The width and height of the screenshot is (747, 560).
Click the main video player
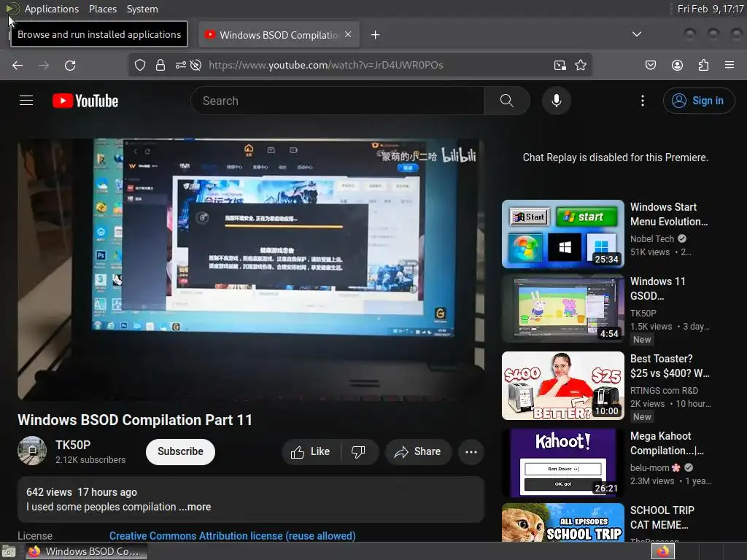[x=251, y=270]
